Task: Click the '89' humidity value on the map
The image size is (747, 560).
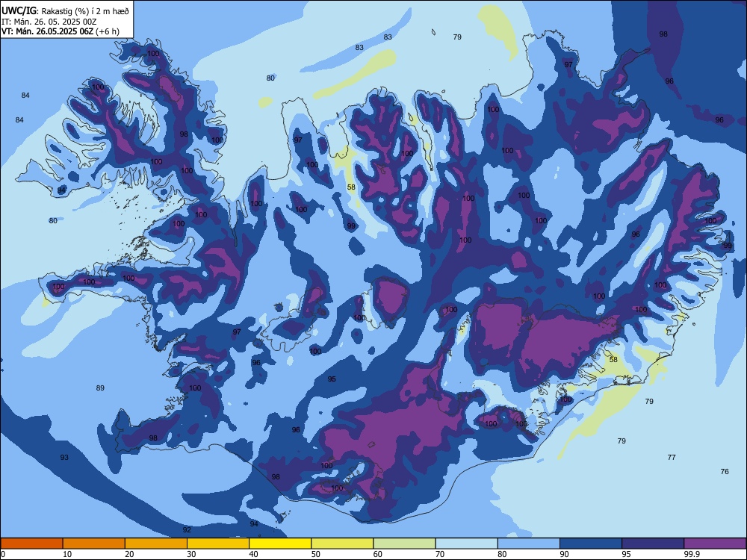Action: [x=100, y=388]
